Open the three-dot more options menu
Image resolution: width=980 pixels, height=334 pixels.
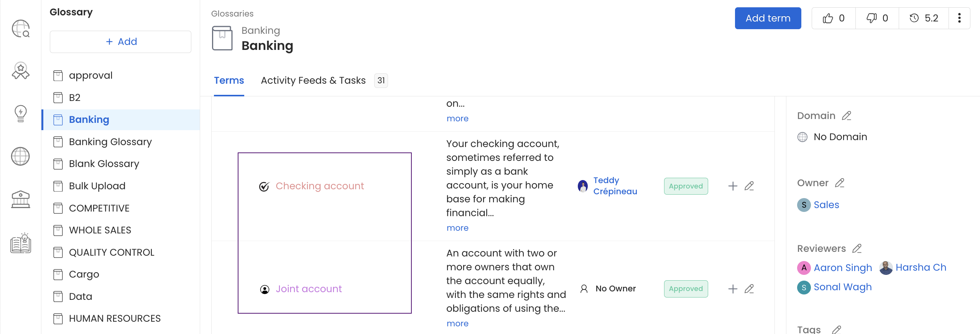pos(959,18)
